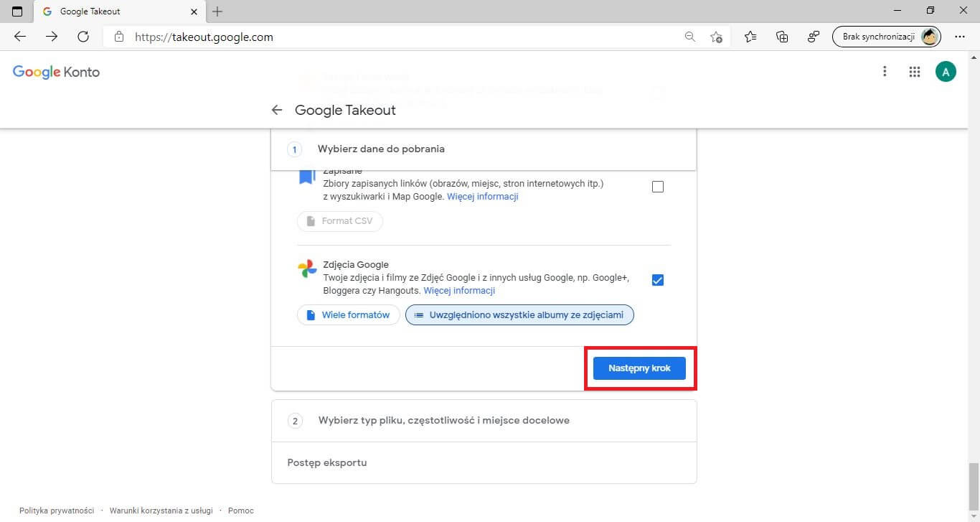
Task: Open the Pomoc footer link
Action: (241, 511)
